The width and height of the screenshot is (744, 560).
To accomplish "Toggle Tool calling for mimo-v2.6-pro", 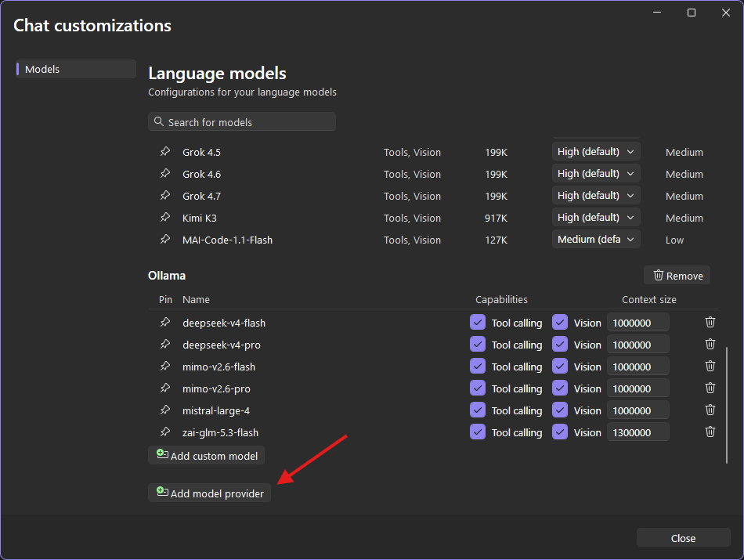I will [478, 388].
